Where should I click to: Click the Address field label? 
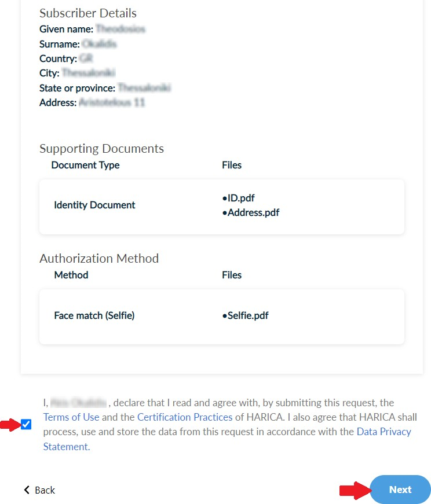[x=57, y=103]
